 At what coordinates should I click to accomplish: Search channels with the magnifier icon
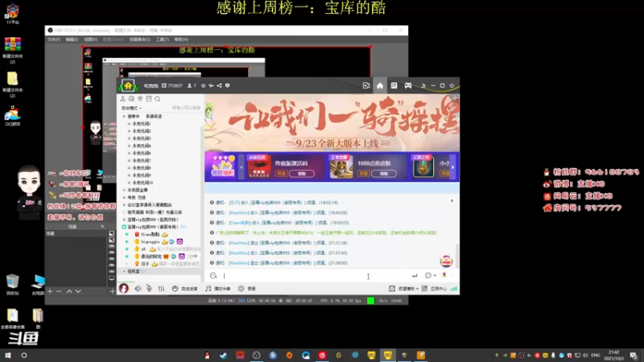[158, 99]
